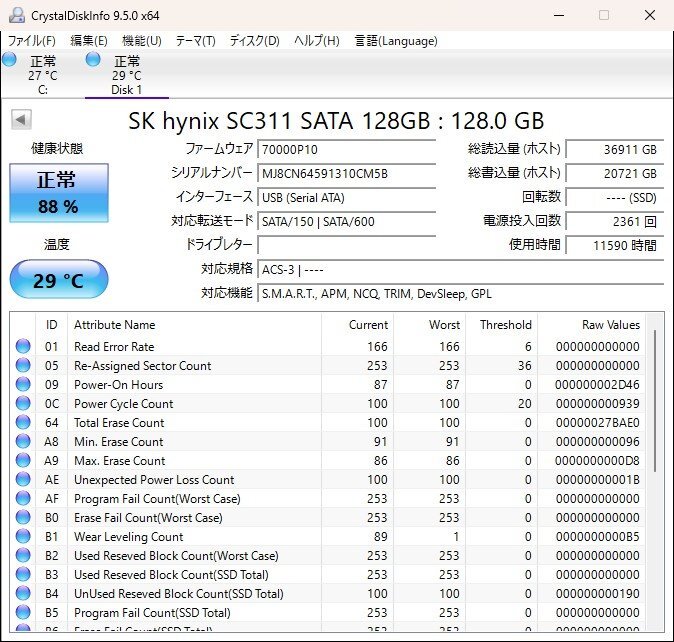
Task: Click the features field listing S.M.A.R.T., APM, NCQ
Action: point(461,294)
